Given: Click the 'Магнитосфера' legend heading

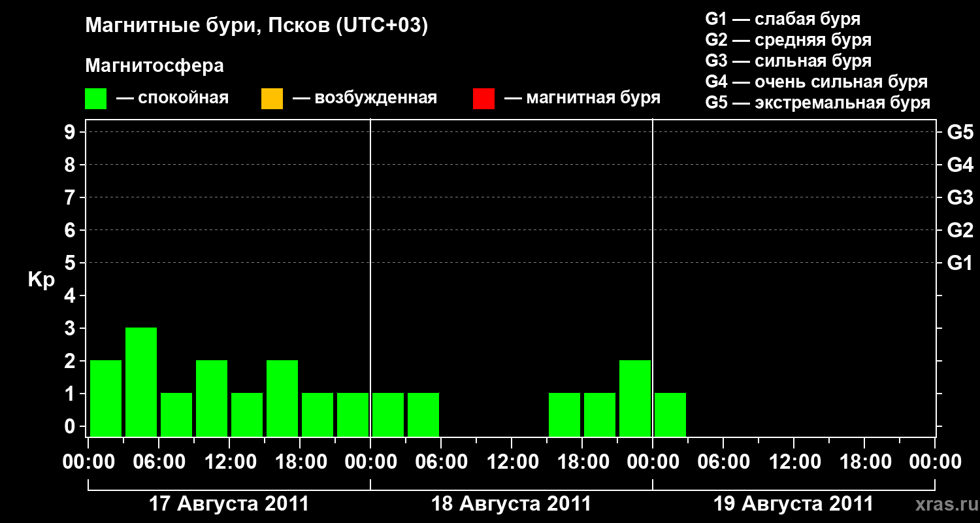Looking at the screenshot, I should click(154, 66).
